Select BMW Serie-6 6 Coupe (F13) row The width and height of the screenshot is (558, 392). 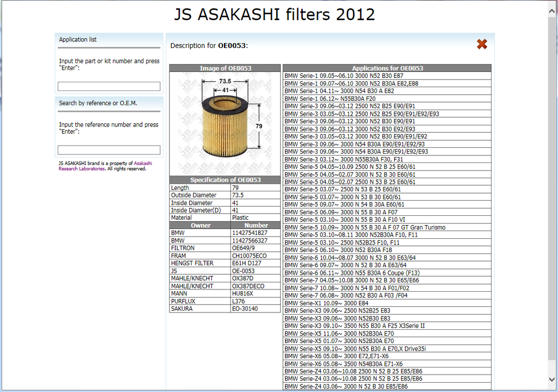[x=387, y=273]
